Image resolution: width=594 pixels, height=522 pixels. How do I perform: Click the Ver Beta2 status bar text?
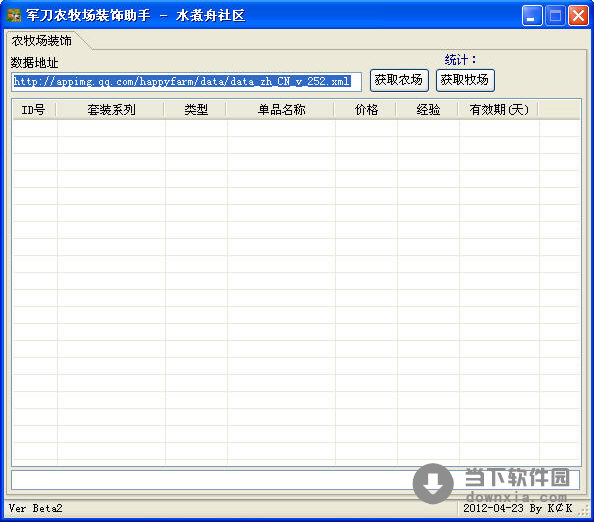[36, 508]
